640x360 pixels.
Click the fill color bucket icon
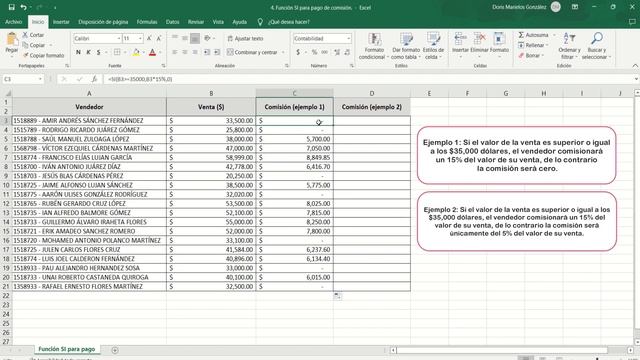pos(136,52)
